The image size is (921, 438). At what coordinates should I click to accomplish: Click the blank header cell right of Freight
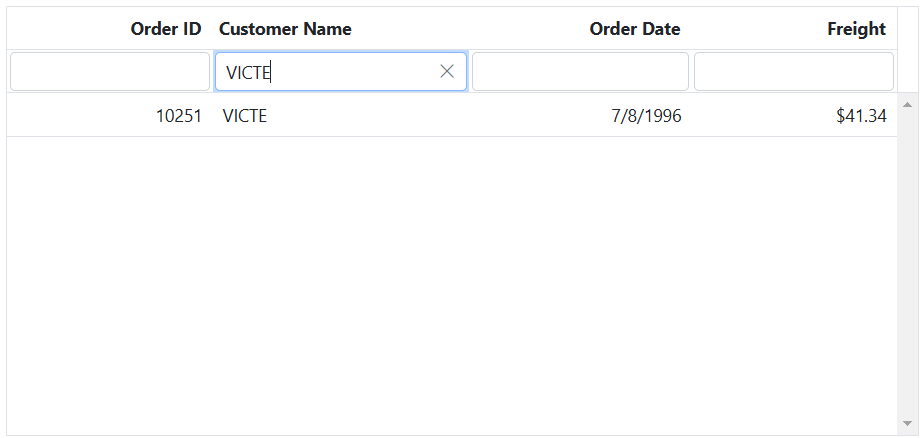point(908,29)
